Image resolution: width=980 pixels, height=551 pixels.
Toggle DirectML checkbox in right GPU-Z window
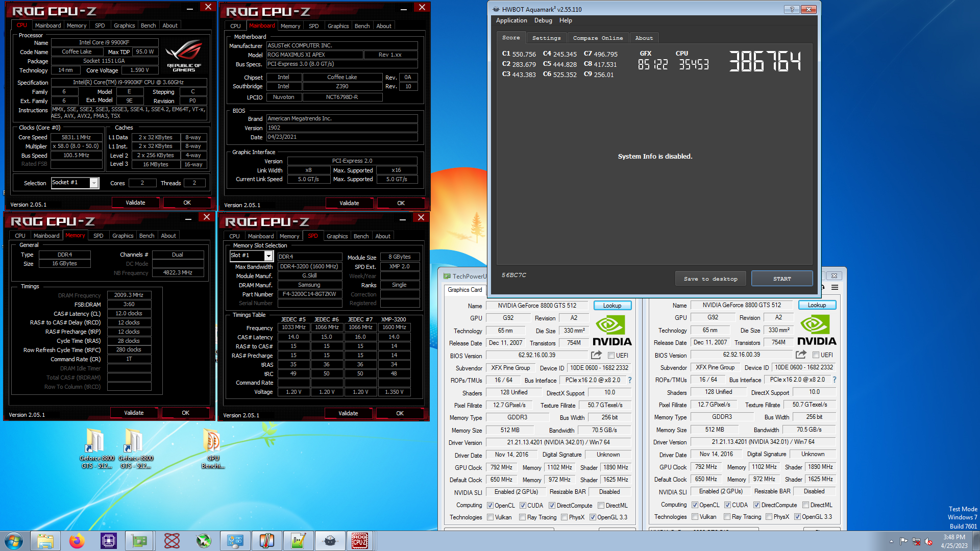click(x=805, y=505)
